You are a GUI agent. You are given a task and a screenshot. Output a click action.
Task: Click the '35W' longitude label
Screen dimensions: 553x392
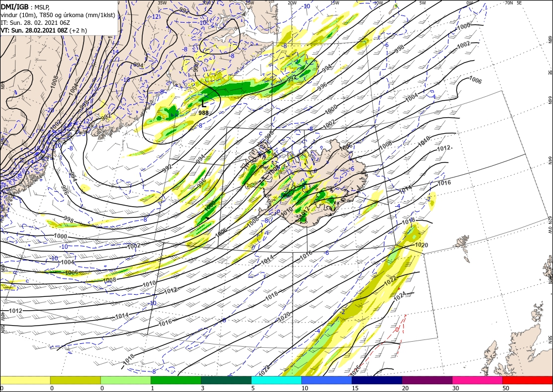click(162, 2)
